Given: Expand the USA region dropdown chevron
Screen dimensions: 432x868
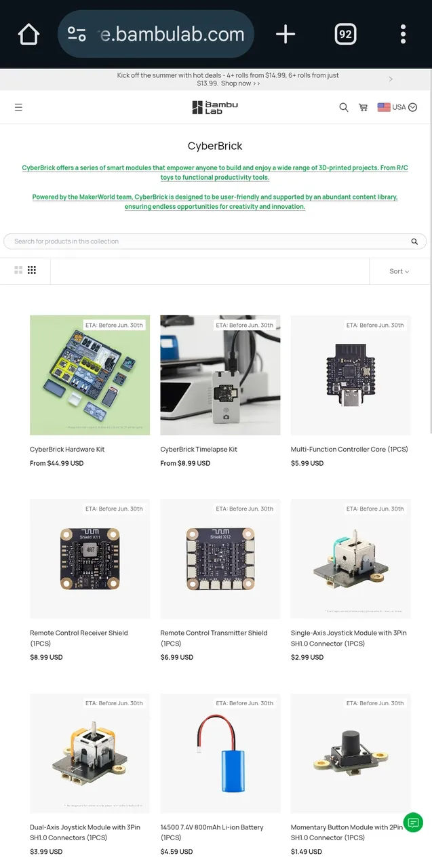Looking at the screenshot, I should click(413, 107).
